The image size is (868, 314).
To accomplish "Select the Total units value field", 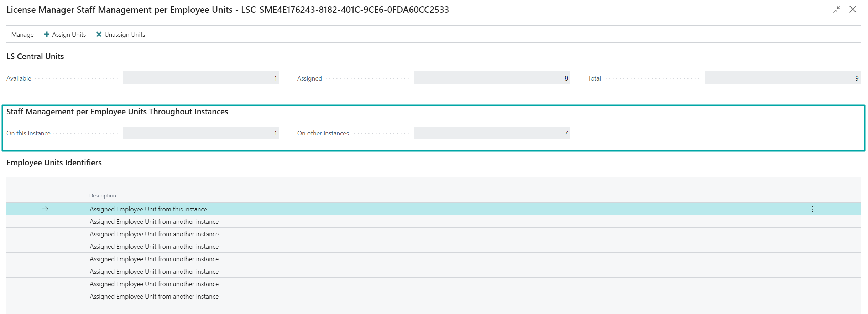I will coord(783,78).
